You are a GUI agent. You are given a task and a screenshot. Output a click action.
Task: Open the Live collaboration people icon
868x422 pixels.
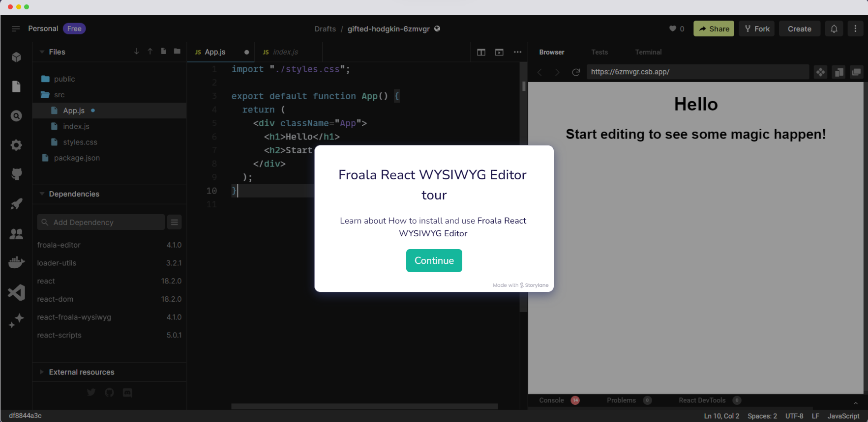(x=16, y=234)
